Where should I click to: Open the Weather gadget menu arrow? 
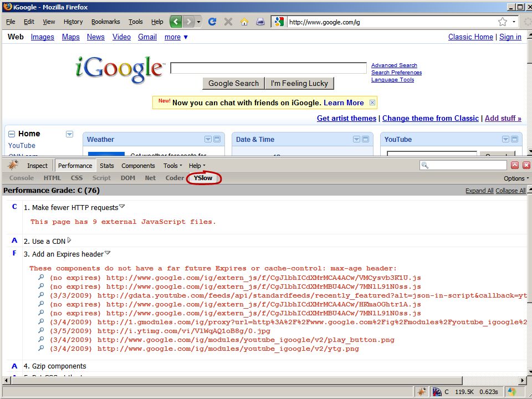click(208, 139)
